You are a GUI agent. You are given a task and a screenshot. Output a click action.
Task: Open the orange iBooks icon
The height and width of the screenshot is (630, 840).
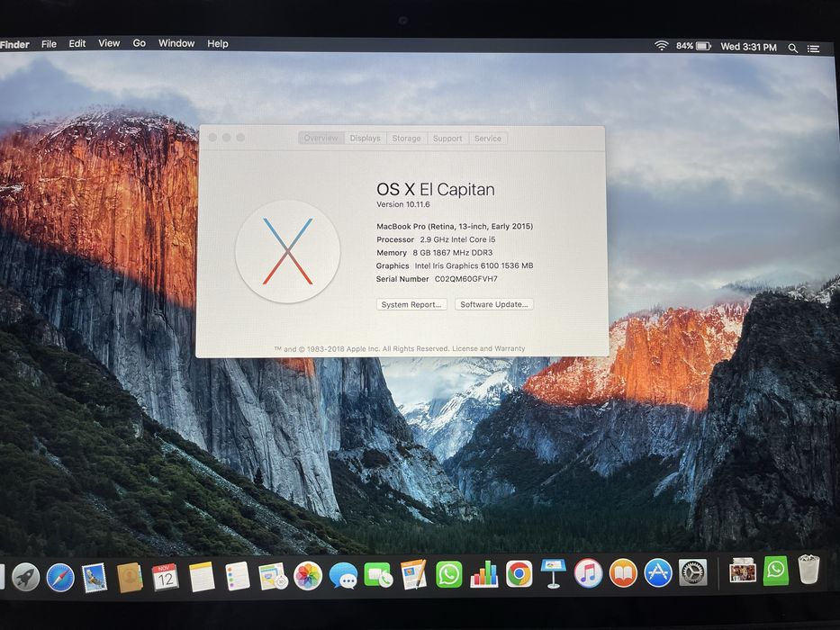tap(623, 572)
